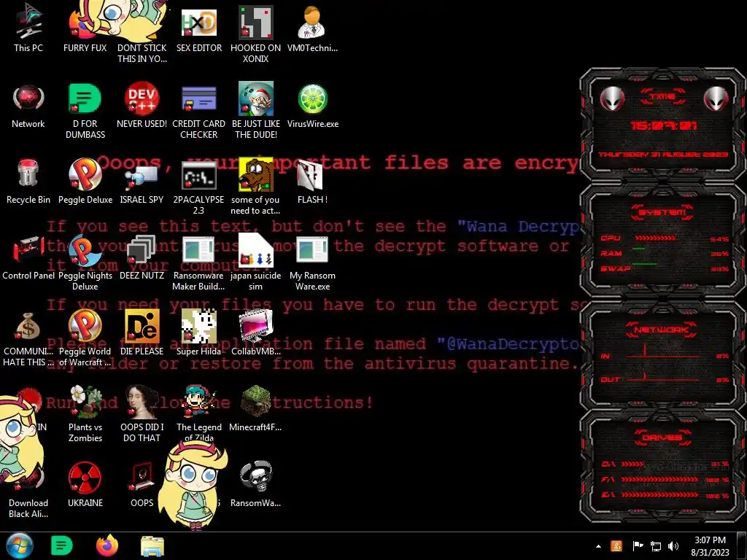Click the widget date line 'THURSDAY 31 AUGUST 2023'
Viewport: 747px width, 560px height.
coord(663,155)
